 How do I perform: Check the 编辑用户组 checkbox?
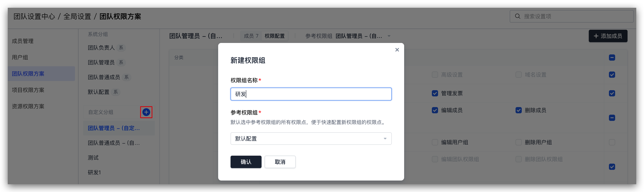[x=435, y=142]
